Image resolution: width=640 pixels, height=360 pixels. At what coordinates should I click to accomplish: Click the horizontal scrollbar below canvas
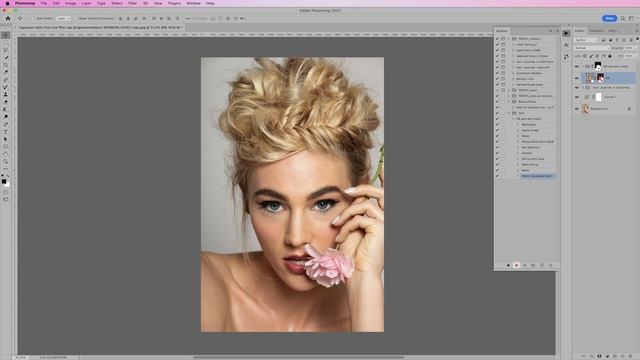click(298, 357)
